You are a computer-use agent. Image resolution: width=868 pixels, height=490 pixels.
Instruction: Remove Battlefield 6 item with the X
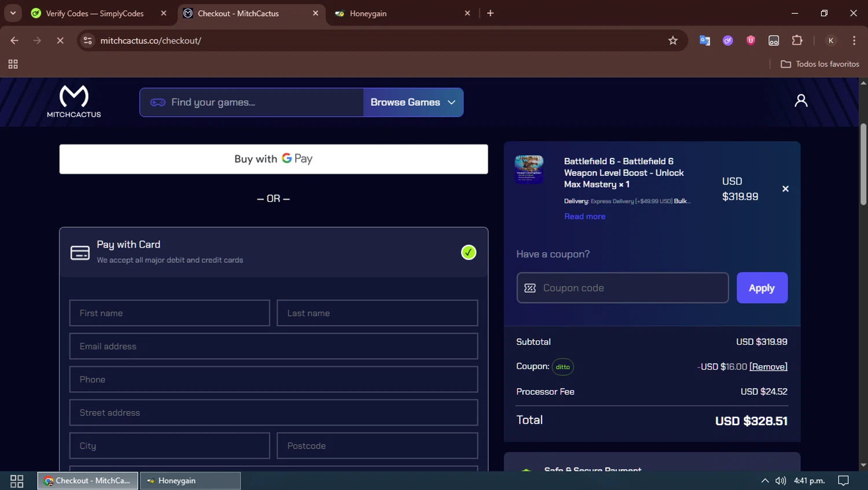click(x=785, y=189)
